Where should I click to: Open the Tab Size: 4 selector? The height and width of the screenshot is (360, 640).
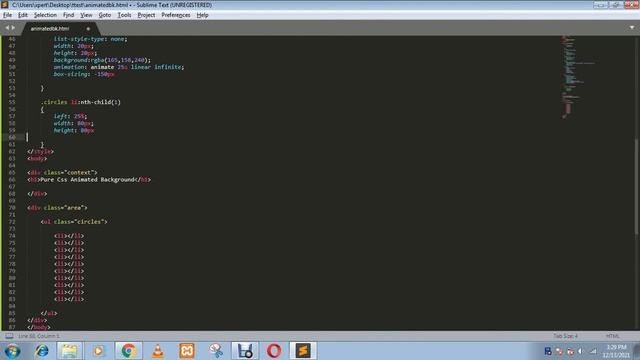point(565,336)
